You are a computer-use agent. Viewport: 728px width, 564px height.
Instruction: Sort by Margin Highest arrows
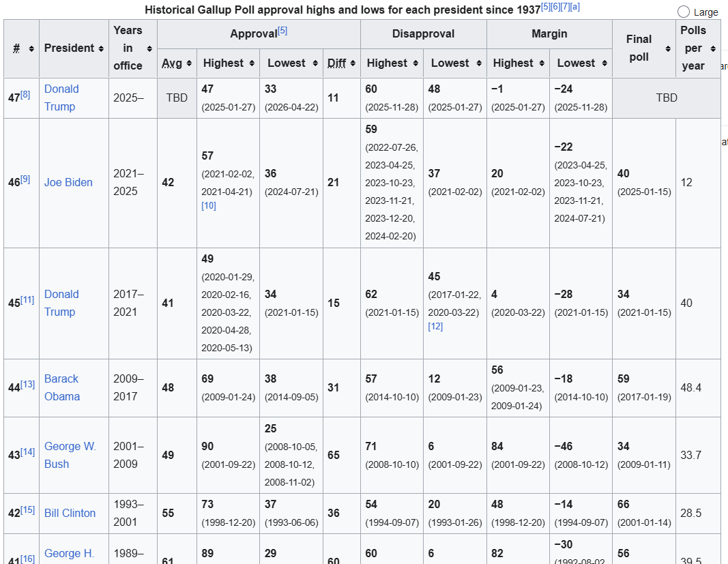[x=542, y=63]
